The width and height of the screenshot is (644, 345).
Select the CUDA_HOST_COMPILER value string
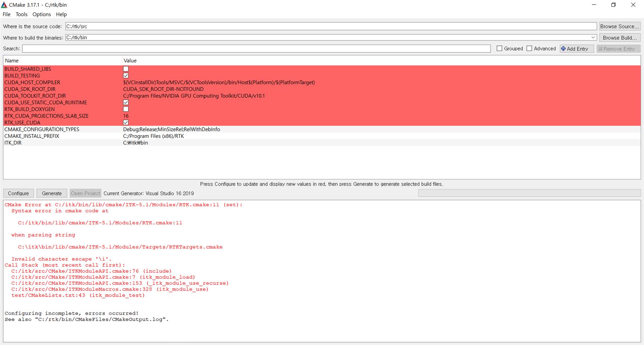(x=219, y=82)
